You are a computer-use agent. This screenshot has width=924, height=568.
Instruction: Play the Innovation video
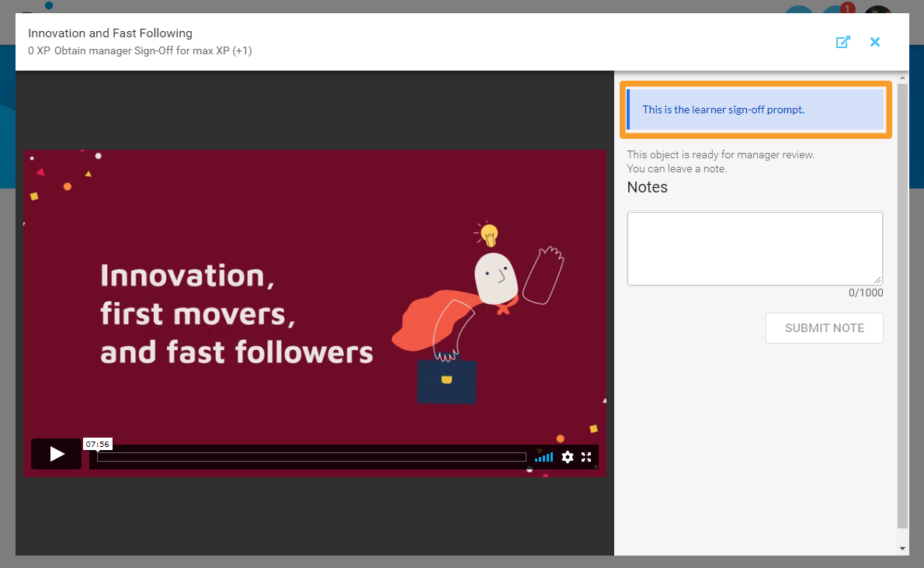[x=55, y=453]
